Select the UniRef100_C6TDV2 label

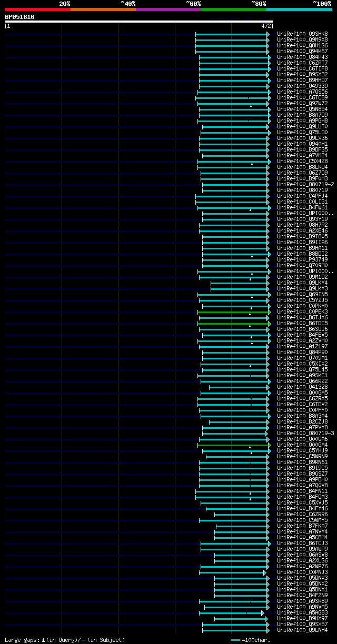pyautogui.click(x=302, y=404)
